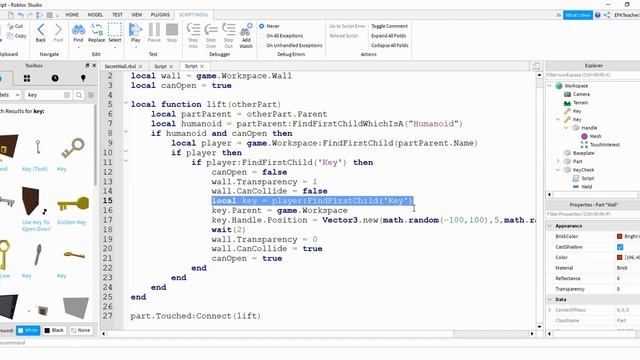The width and height of the screenshot is (640, 360).
Task: Open the PLUGINS ribbon tab
Action: coord(160,15)
